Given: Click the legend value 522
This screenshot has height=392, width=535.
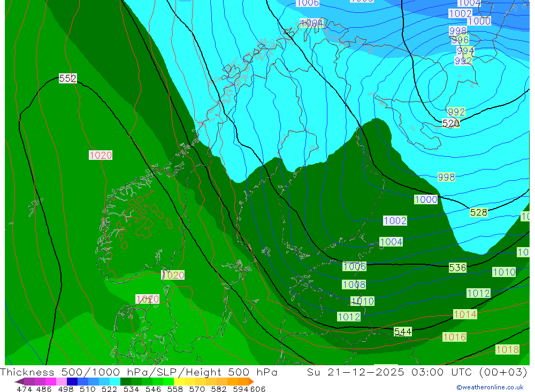Looking at the screenshot, I should (x=109, y=389).
